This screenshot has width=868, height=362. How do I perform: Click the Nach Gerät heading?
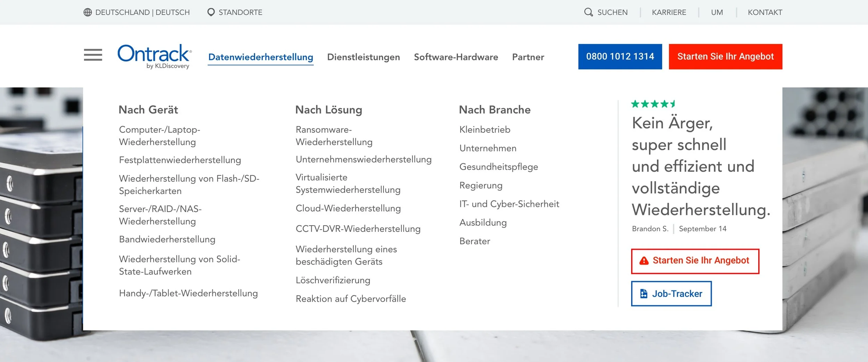(x=148, y=110)
